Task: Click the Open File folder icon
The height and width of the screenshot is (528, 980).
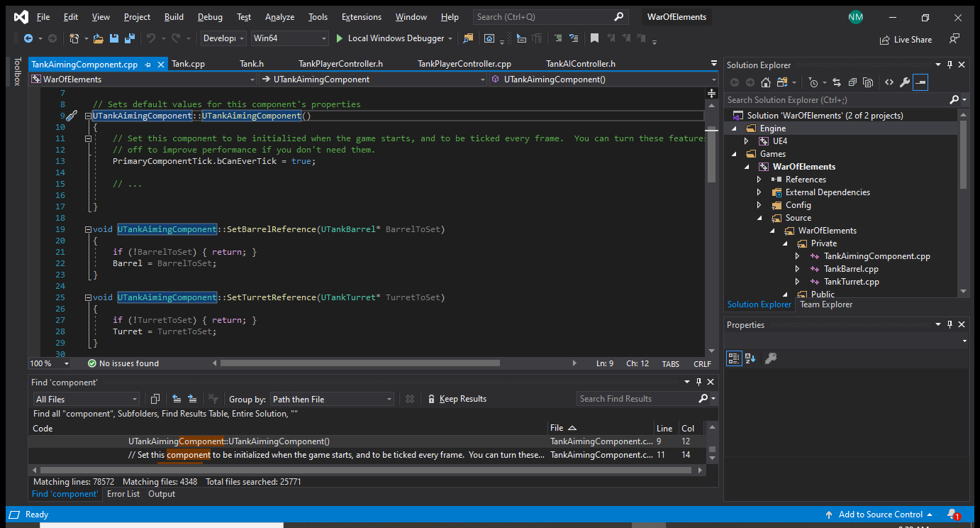Action: click(x=98, y=38)
